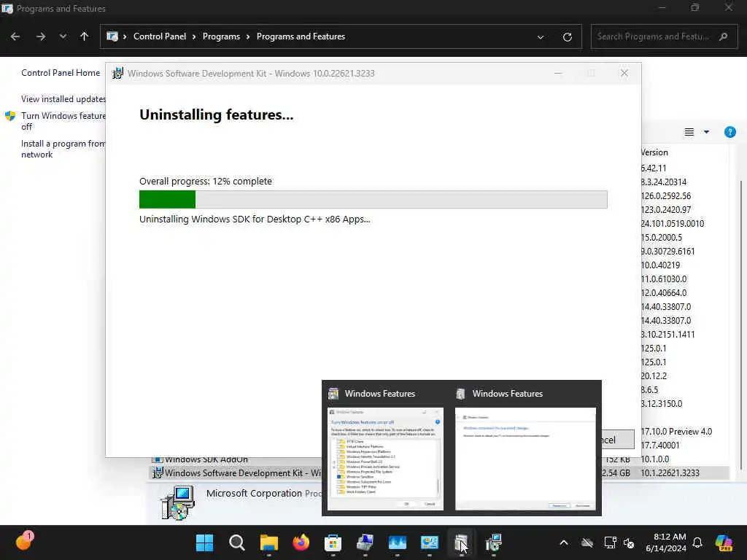Expand chevron after Control Panel breadcrumb
The width and height of the screenshot is (747, 560).
click(x=194, y=36)
